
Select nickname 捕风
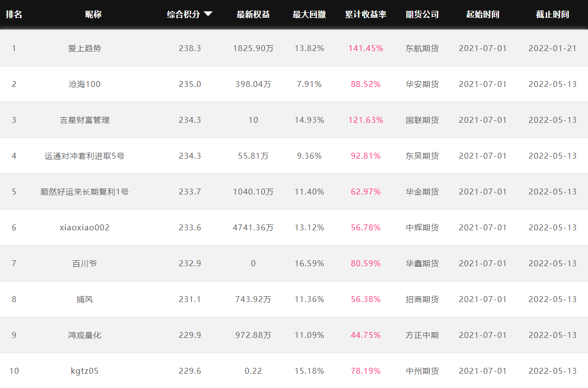click(85, 299)
